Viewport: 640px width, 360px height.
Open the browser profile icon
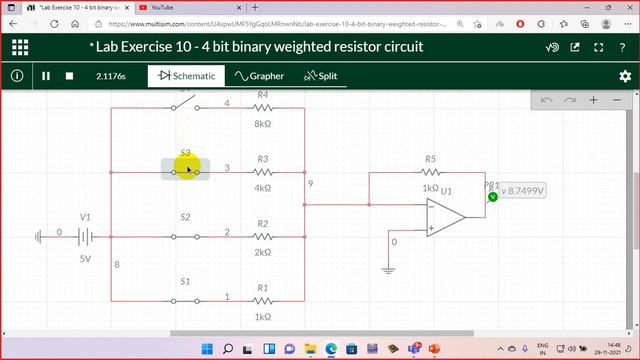(606, 24)
